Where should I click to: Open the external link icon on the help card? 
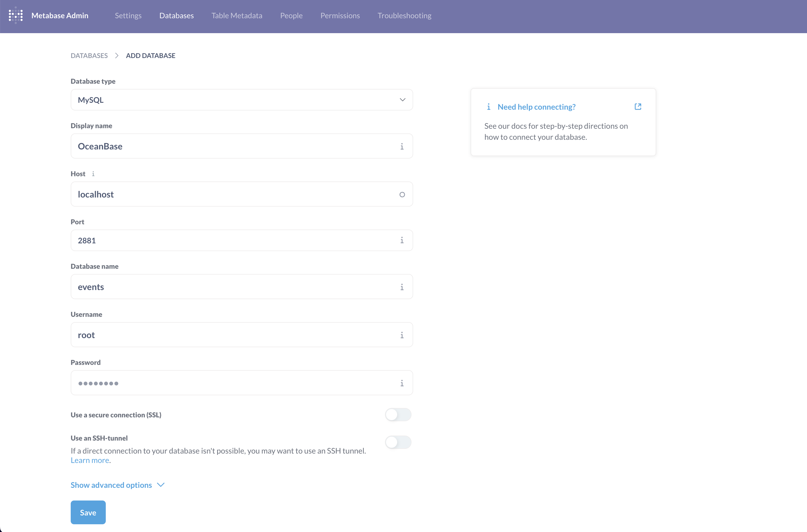[638, 107]
